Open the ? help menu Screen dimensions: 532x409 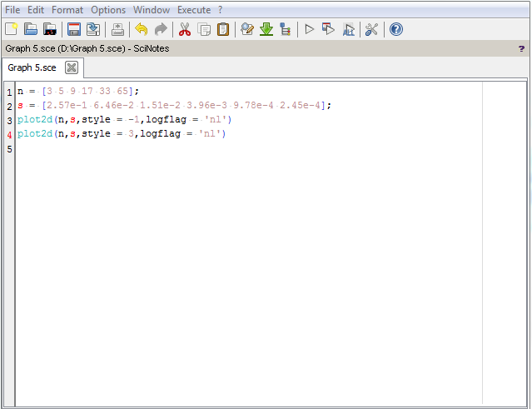[220, 10]
